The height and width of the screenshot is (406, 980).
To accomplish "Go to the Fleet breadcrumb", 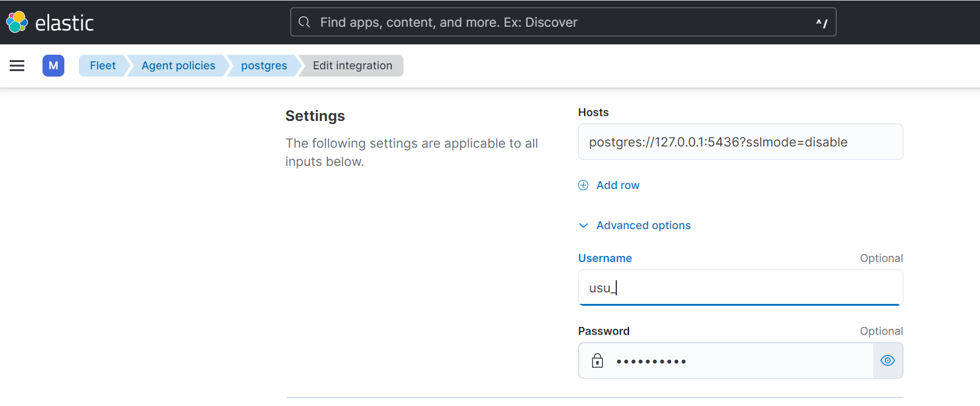I will [x=103, y=66].
